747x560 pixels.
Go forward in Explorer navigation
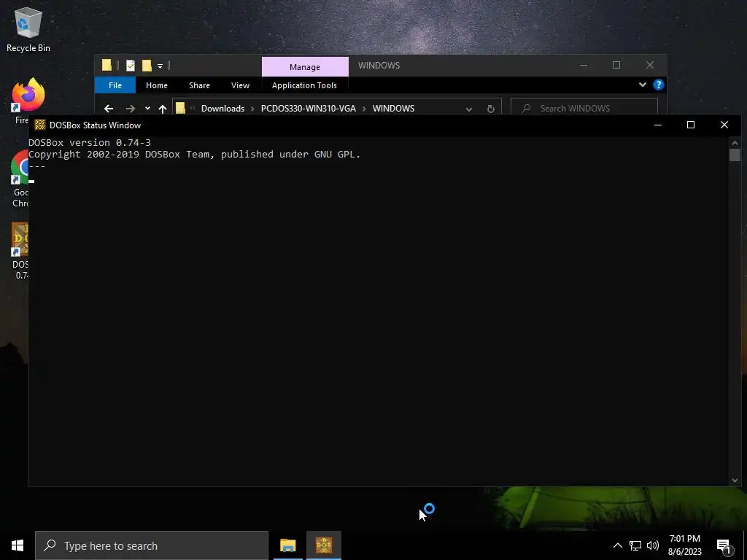click(x=130, y=109)
